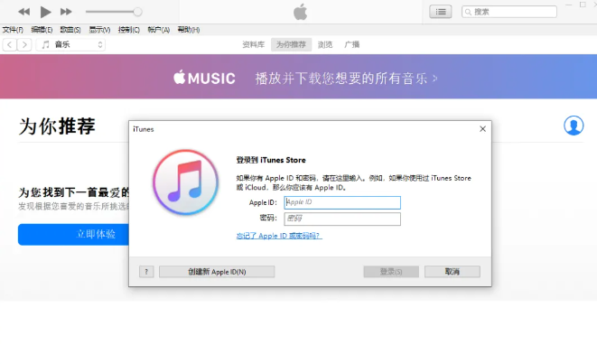The width and height of the screenshot is (597, 364).
Task: Open the 音乐 media type dropdown
Action: point(70,44)
